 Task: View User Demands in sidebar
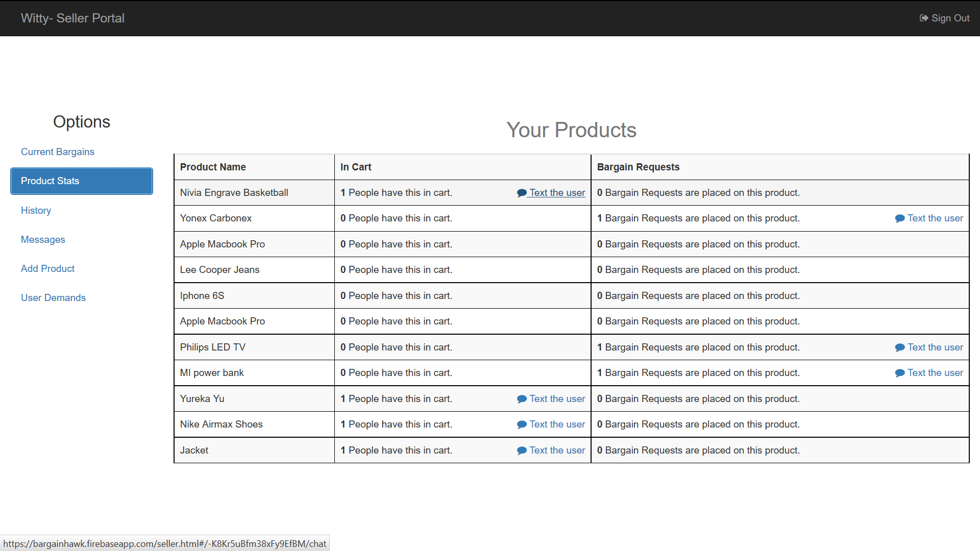coord(53,298)
